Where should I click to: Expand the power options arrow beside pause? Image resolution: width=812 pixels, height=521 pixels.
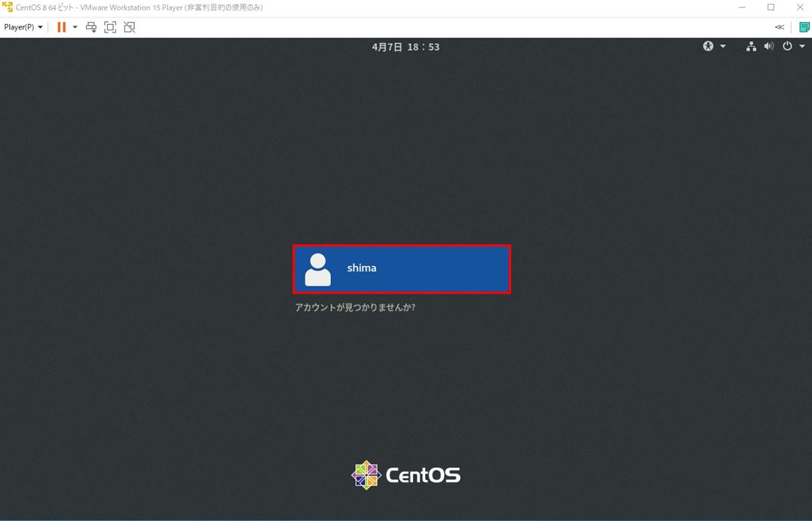pos(75,27)
